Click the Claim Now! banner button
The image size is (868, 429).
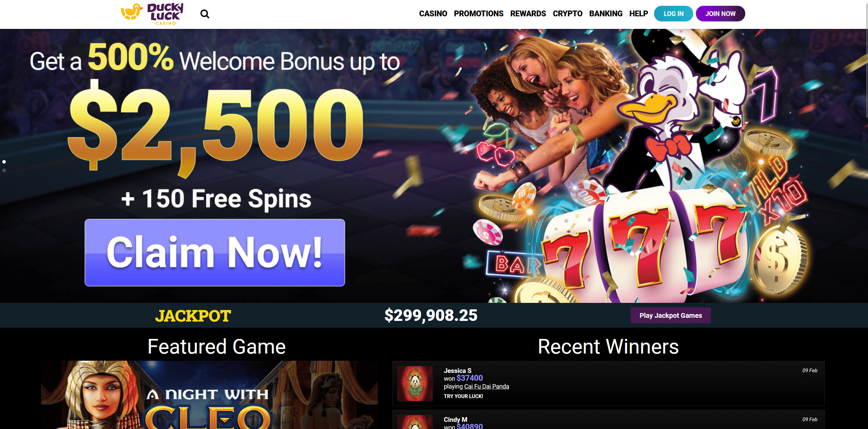tap(215, 253)
